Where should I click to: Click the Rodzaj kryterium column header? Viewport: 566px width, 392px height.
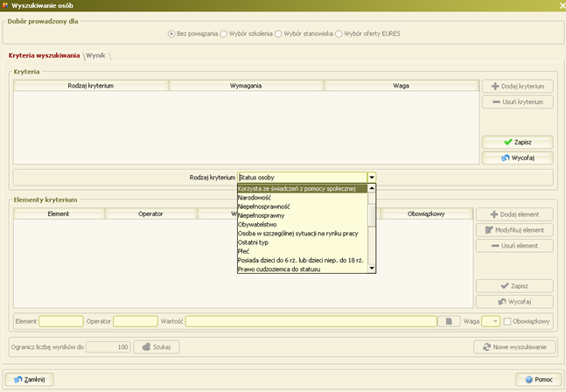[91, 86]
